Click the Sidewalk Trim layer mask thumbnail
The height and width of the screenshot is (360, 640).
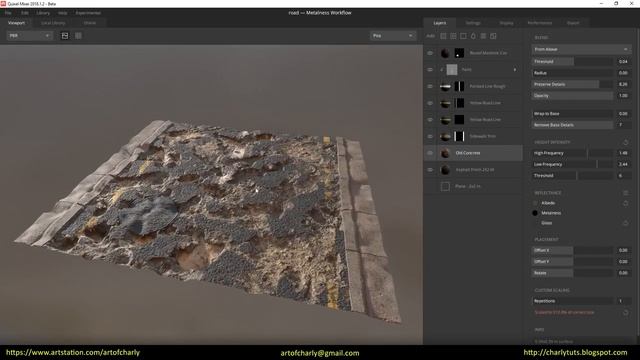[459, 136]
